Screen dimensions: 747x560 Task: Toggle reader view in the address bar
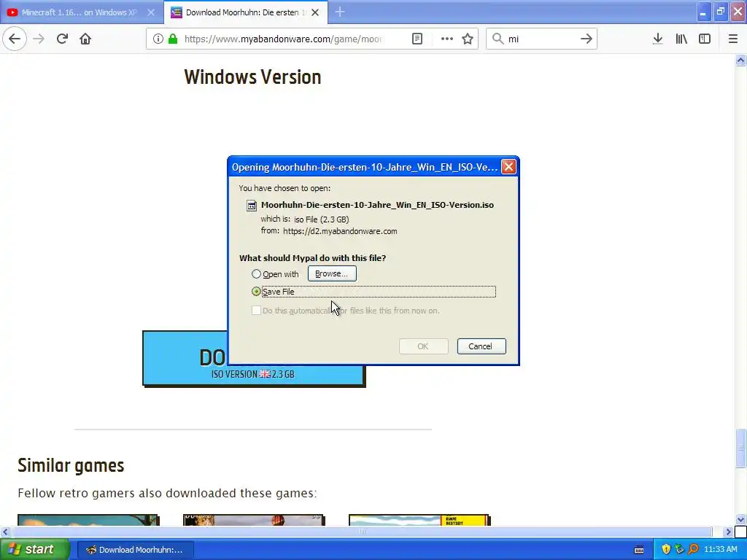point(417,39)
